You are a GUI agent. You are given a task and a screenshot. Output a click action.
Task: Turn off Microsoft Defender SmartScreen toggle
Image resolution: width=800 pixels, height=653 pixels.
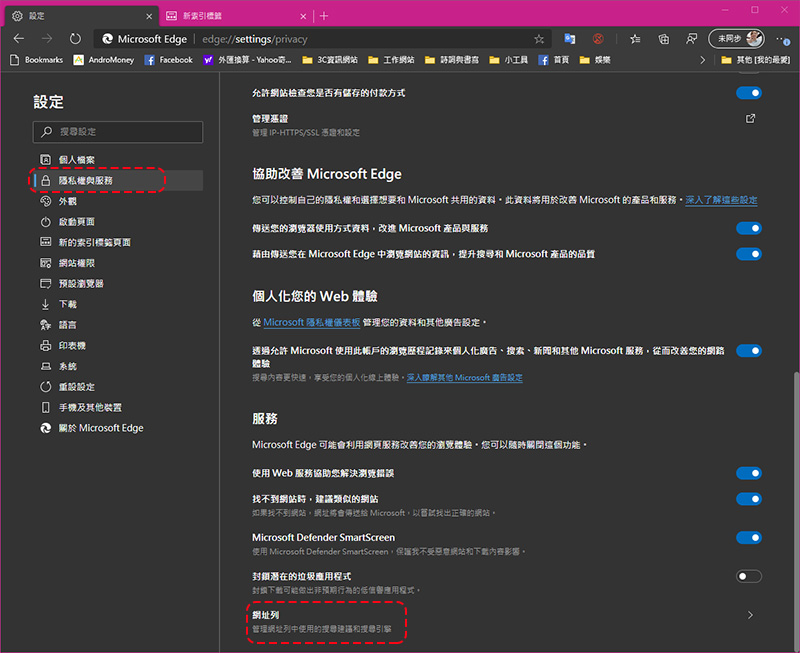tap(748, 537)
